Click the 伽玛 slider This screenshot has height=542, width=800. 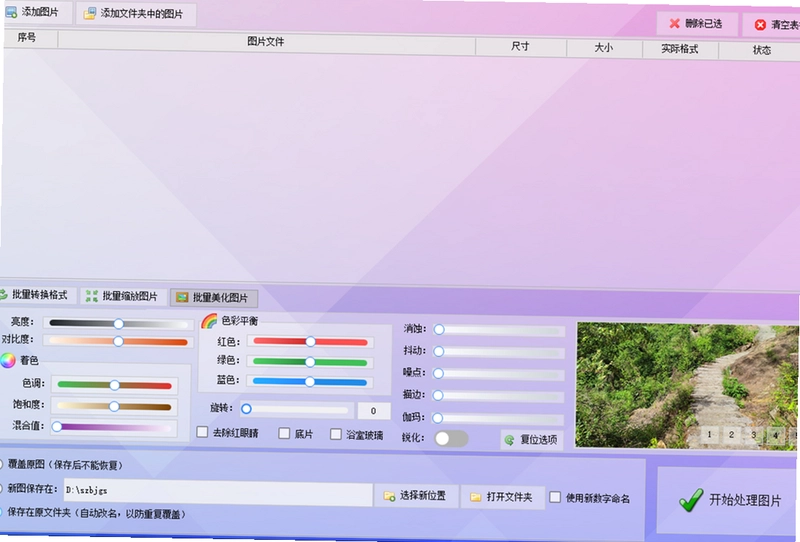(498, 419)
